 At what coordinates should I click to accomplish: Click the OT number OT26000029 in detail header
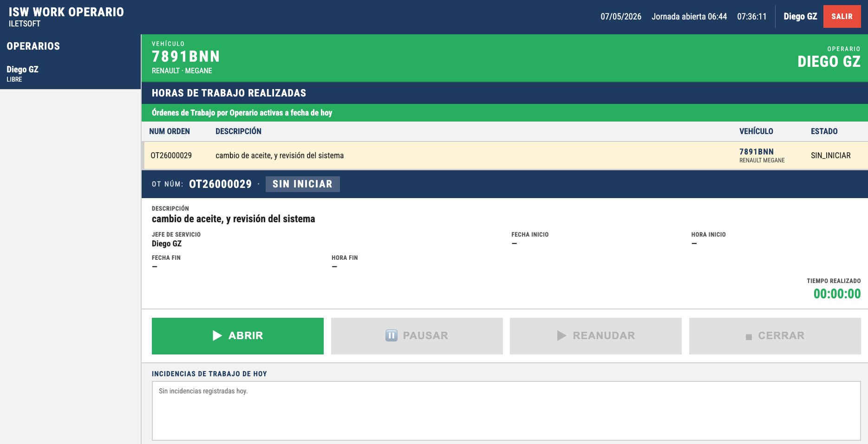tap(220, 184)
